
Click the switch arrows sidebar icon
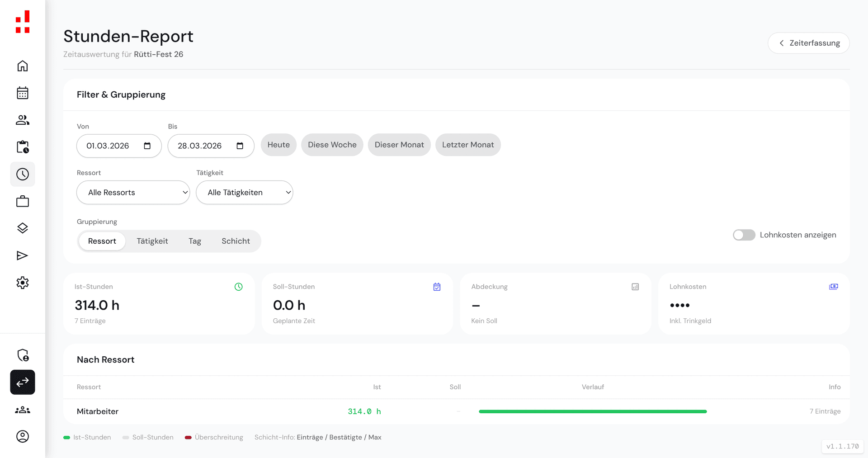point(23,382)
